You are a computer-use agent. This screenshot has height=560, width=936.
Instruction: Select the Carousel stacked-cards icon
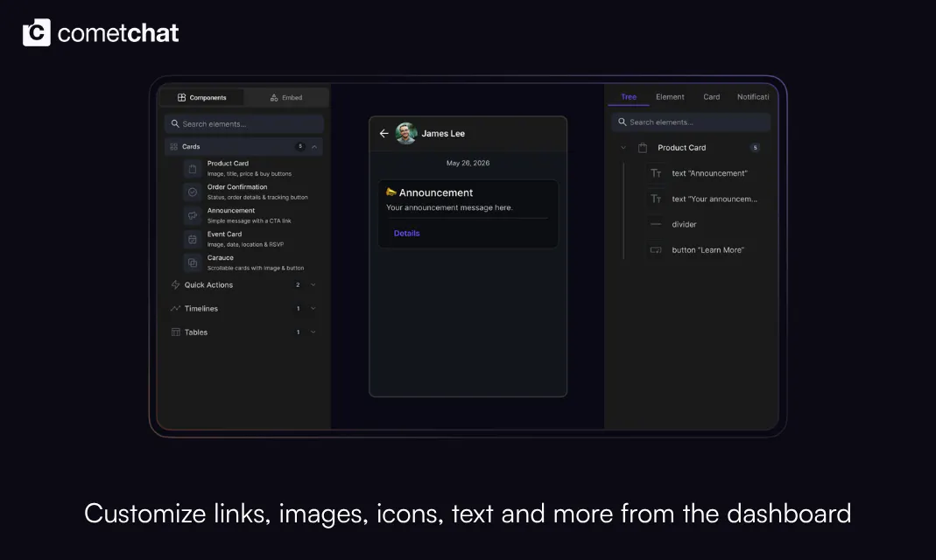(193, 262)
